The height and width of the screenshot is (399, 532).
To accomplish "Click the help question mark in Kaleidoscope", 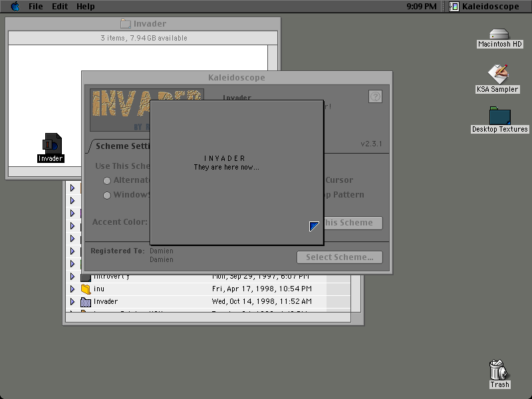I will coord(375,96).
